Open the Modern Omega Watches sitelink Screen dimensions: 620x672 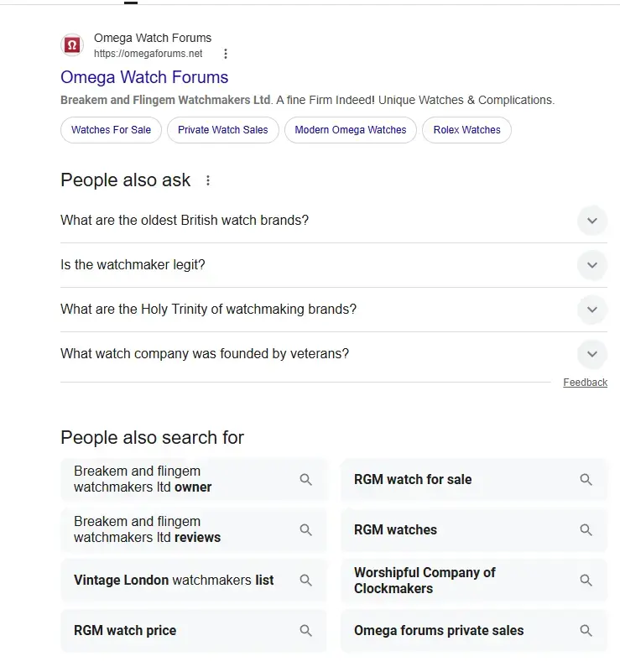(350, 130)
